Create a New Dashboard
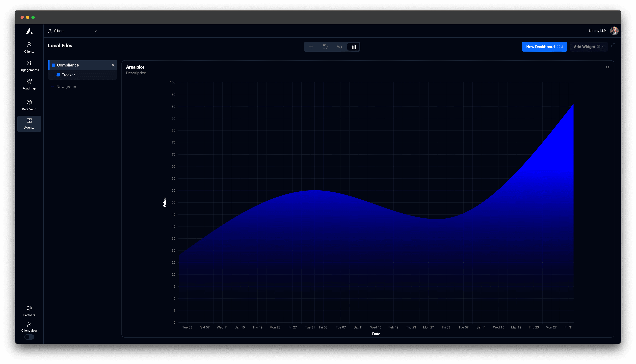 544,46
